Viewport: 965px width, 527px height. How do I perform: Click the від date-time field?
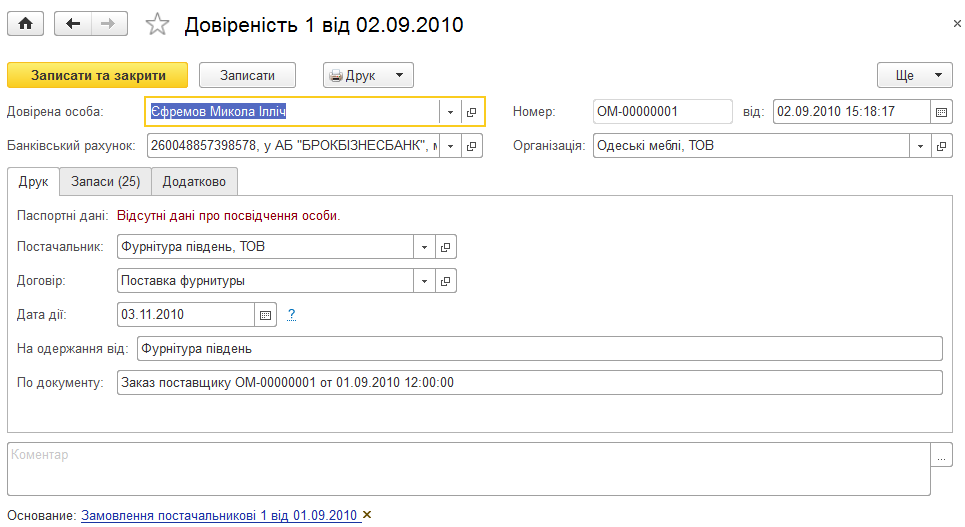point(851,112)
